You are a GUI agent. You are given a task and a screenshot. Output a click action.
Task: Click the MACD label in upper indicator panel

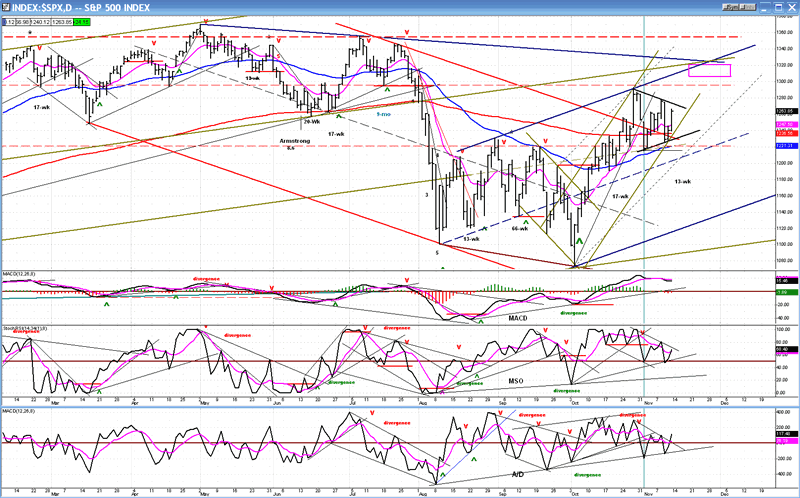click(x=518, y=318)
